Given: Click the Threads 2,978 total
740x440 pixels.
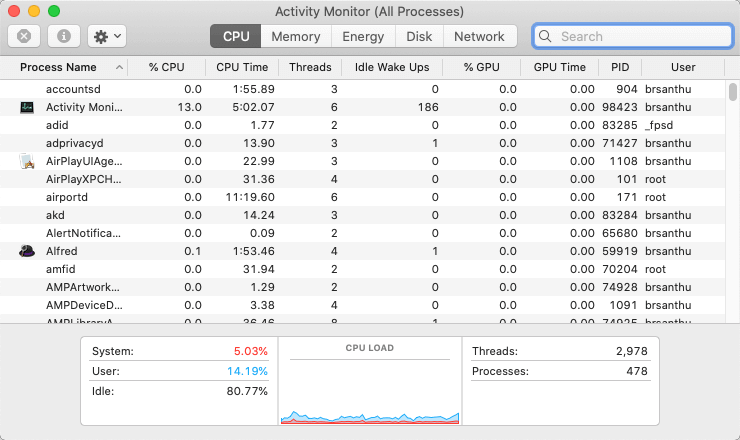Looking at the screenshot, I should click(x=631, y=351).
